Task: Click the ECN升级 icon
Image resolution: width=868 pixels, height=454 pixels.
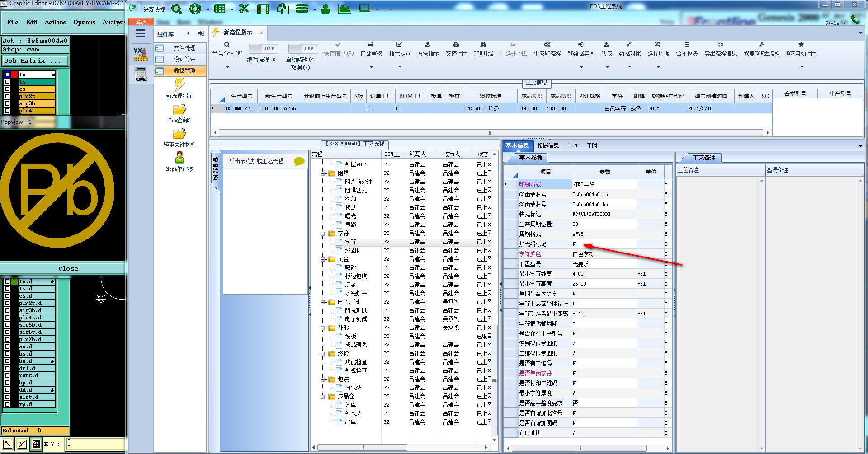Action: tap(483, 45)
